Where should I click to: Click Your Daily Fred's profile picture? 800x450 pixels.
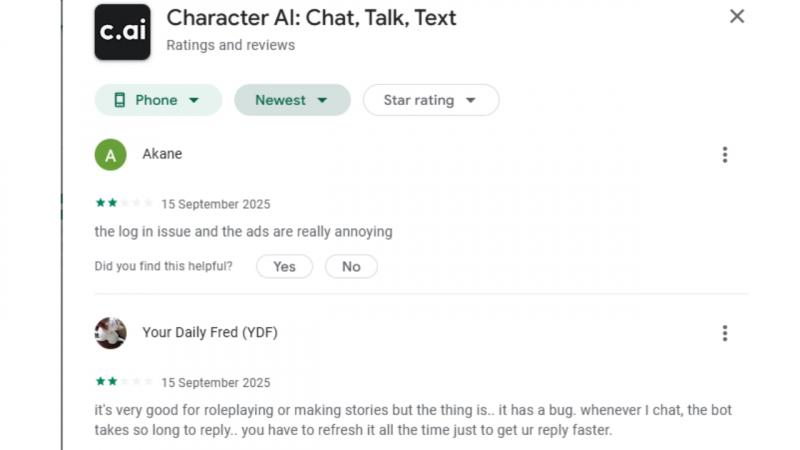click(110, 333)
